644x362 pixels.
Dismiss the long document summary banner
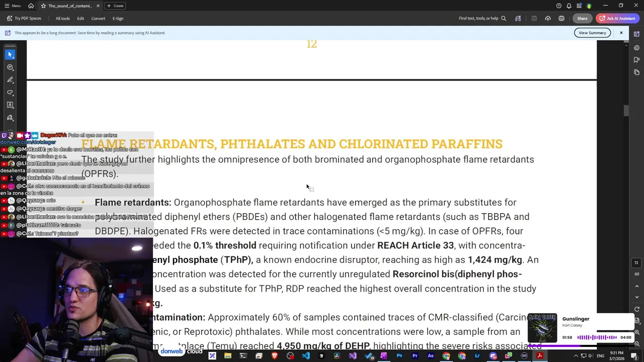621,33
